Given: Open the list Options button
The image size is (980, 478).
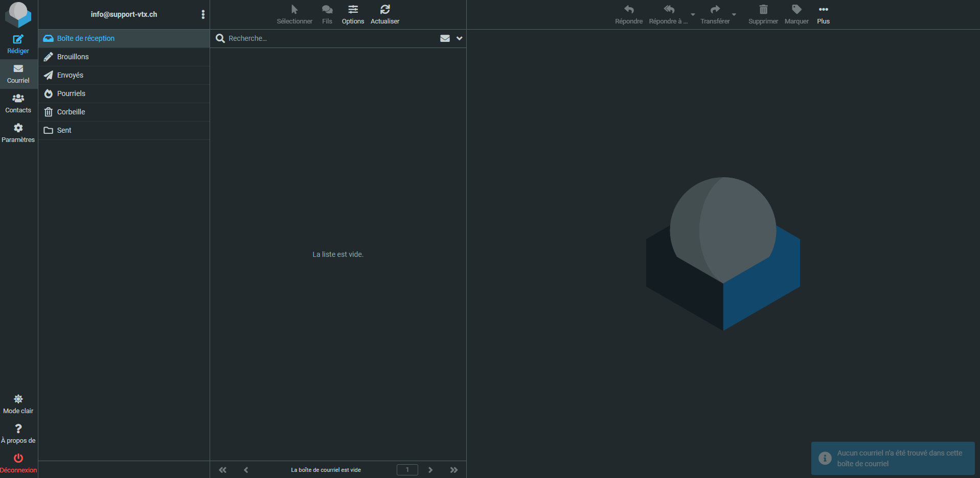Looking at the screenshot, I should [353, 14].
